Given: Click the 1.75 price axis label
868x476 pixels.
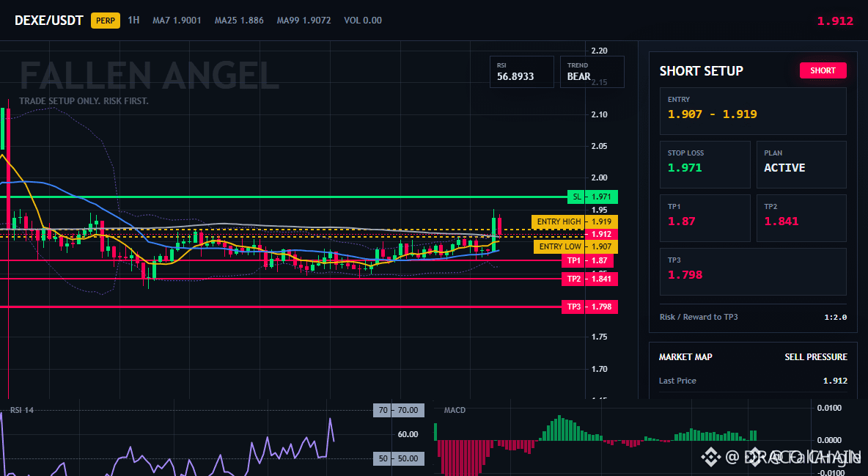Looking at the screenshot, I should click(x=600, y=337).
